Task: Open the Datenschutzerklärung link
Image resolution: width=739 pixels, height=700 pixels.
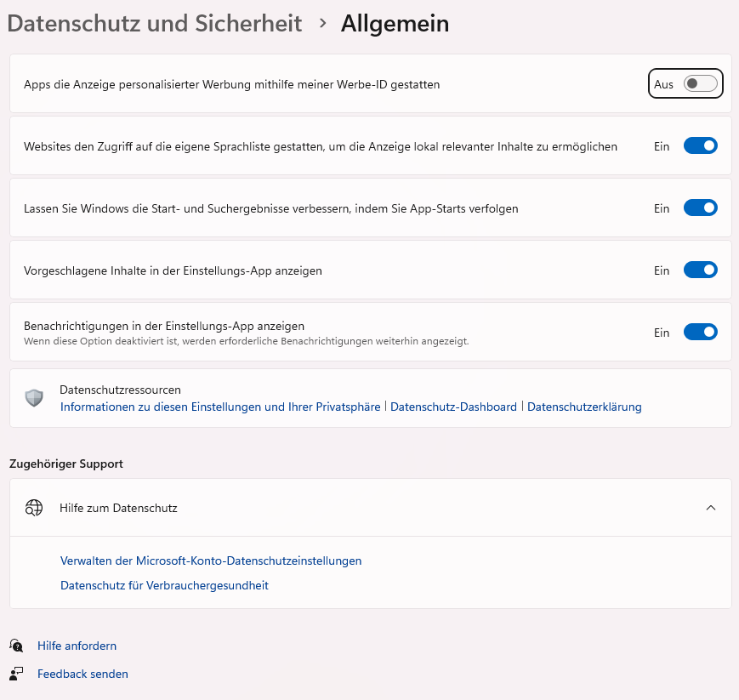Action: click(x=584, y=407)
